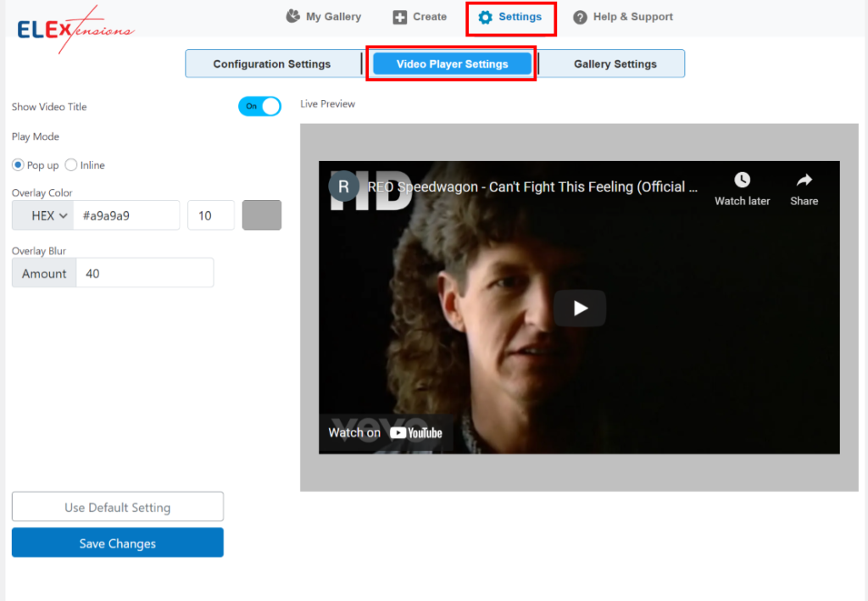Image resolution: width=868 pixels, height=601 pixels.
Task: Click the Help & Support question mark icon
Action: click(578, 16)
